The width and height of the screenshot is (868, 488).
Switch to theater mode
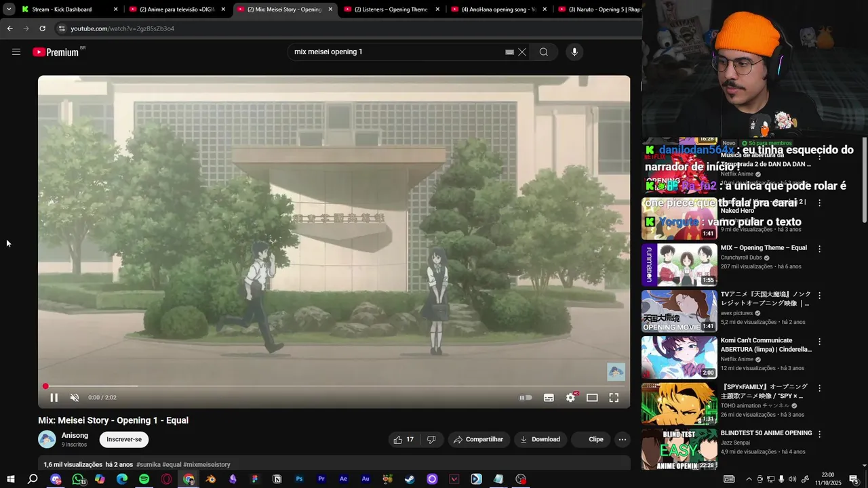click(x=592, y=398)
